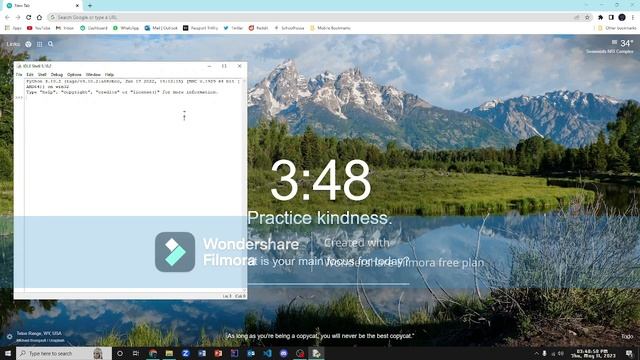Viewport: 640px width, 360px height.
Task: Click the daily quote text
Action: pos(320,336)
